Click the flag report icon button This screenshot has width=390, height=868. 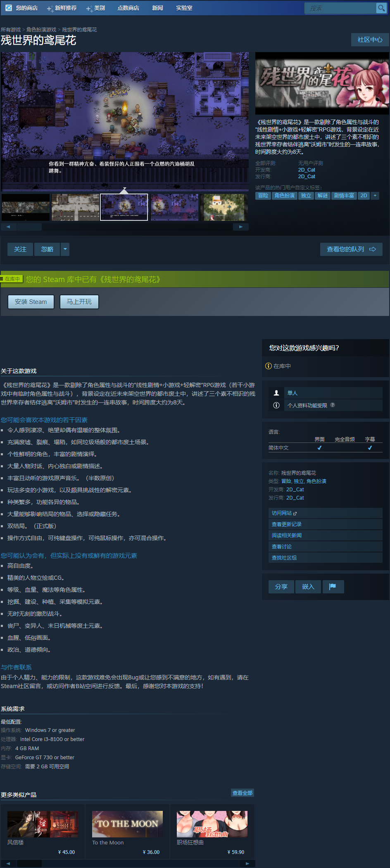pos(333,586)
